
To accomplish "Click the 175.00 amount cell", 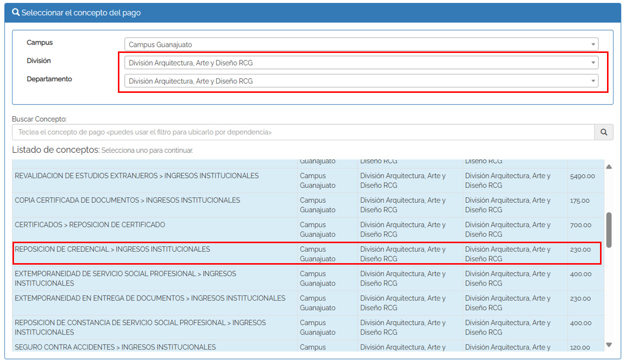I will point(580,201).
